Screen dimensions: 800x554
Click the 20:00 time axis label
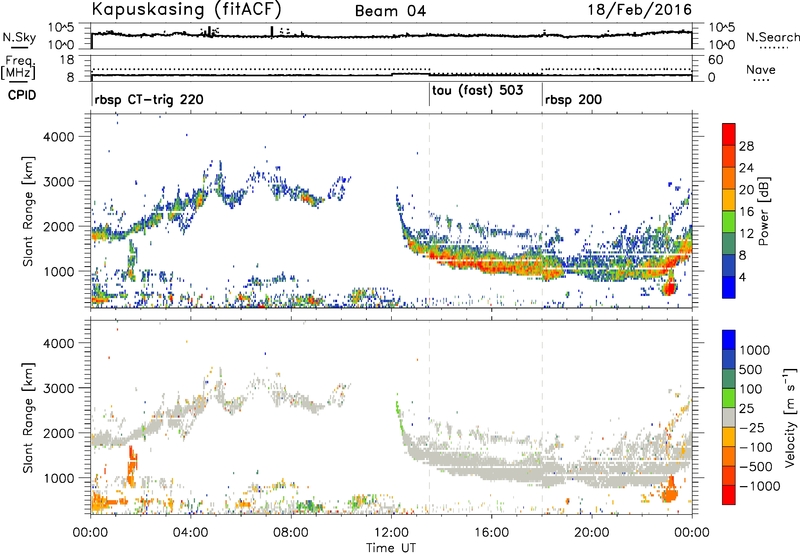(x=592, y=533)
